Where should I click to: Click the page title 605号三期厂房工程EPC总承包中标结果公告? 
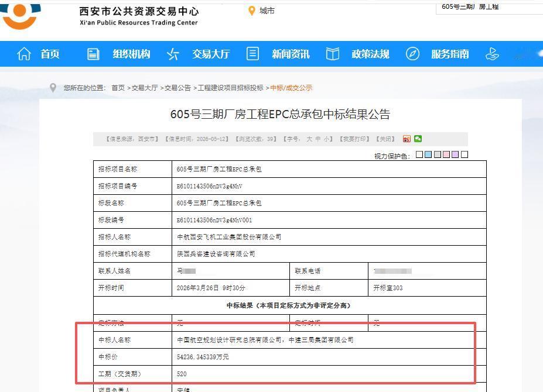(280, 114)
